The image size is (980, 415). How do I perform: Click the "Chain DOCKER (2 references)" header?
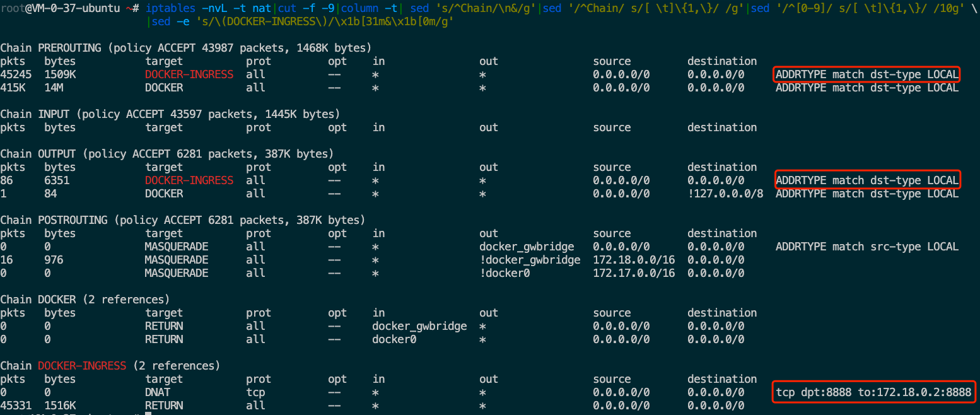[x=85, y=300]
